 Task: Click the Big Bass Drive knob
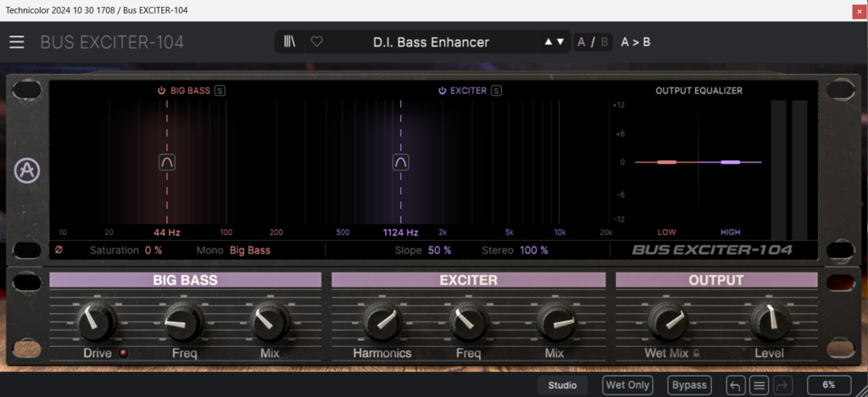tap(97, 322)
